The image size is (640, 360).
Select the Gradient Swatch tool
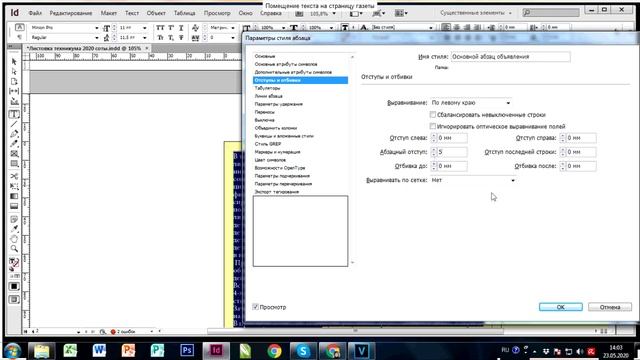pos(14,196)
